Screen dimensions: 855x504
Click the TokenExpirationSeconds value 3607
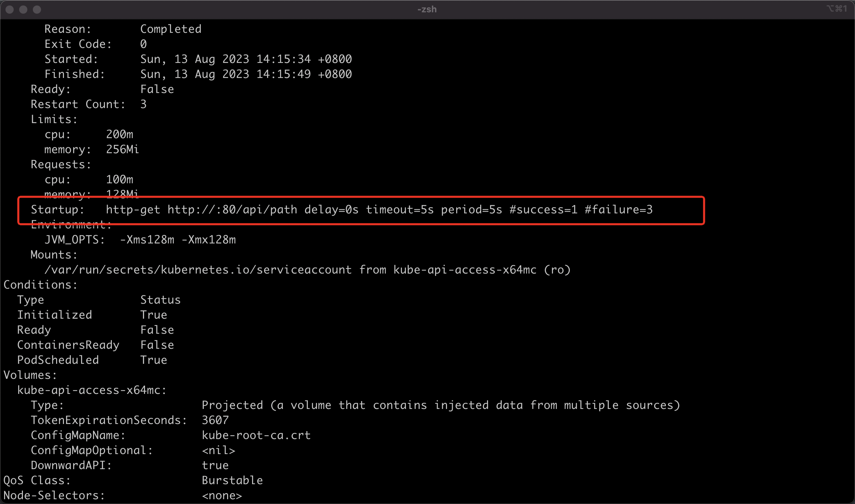215,420
